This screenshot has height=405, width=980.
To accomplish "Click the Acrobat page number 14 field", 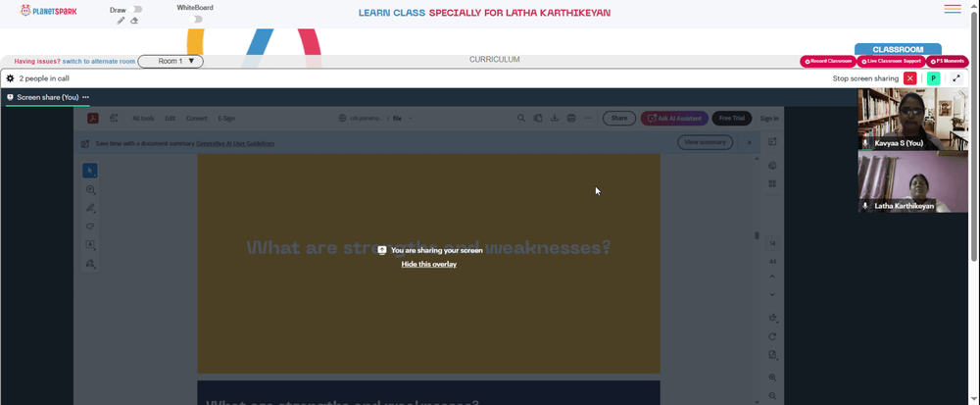I will coord(772,243).
